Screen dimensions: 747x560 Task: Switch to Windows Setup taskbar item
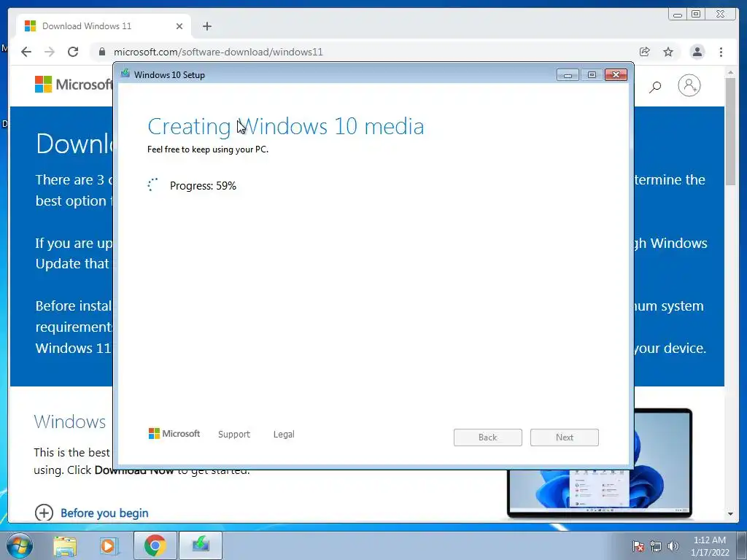pos(201,545)
